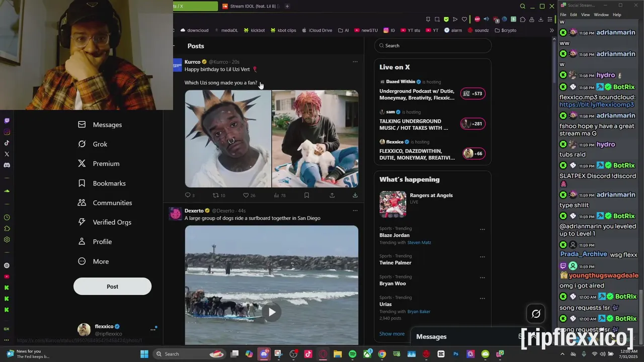Open Instagram from the browser sidebar

(x=7, y=132)
